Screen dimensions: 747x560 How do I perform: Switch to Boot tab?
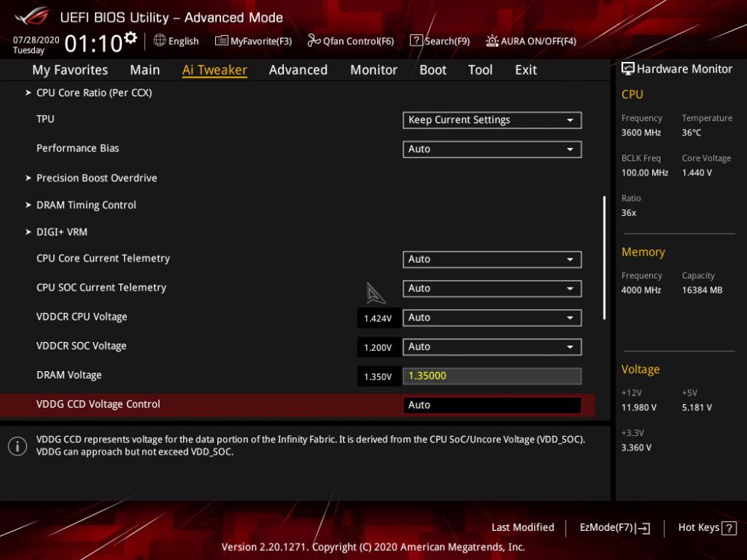(x=433, y=70)
